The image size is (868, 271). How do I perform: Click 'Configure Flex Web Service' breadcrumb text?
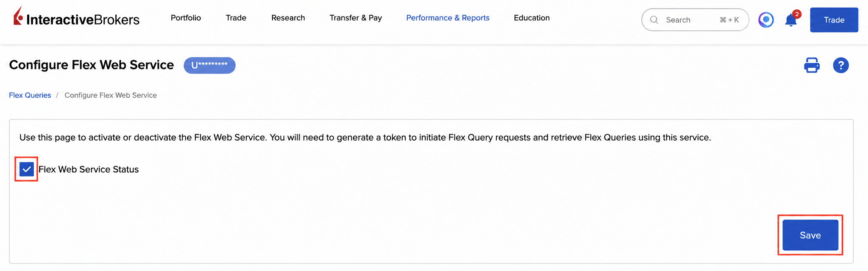point(111,95)
